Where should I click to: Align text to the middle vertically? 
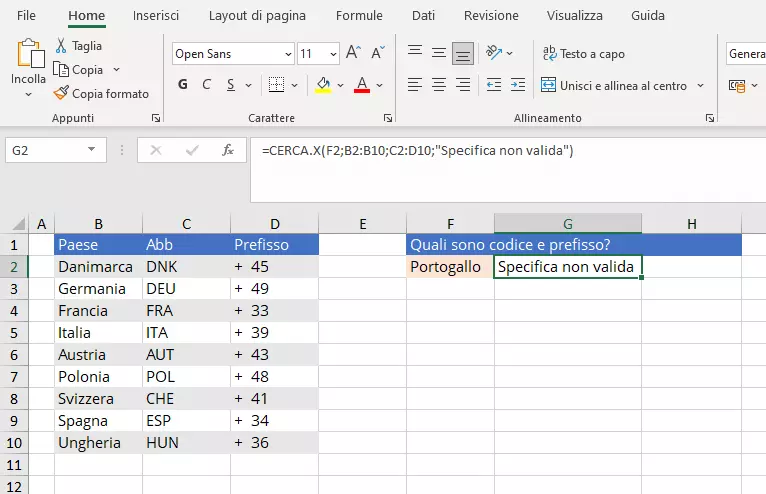click(x=439, y=52)
